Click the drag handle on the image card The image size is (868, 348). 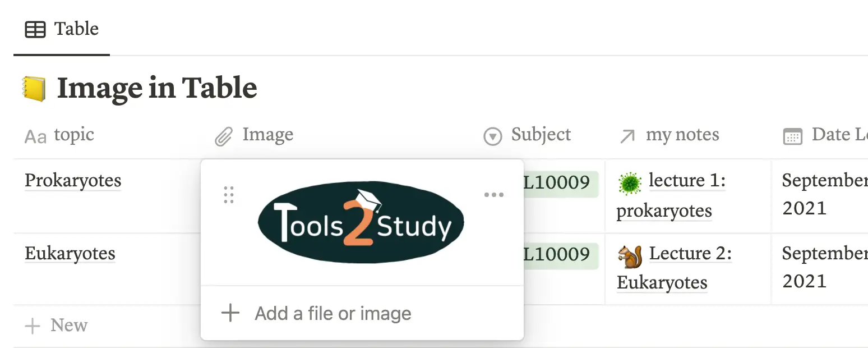click(229, 194)
